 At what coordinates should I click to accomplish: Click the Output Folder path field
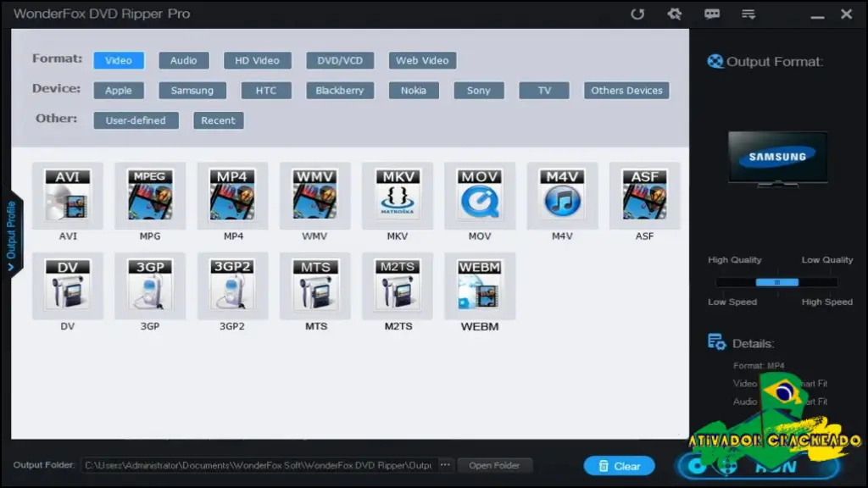coord(259,465)
